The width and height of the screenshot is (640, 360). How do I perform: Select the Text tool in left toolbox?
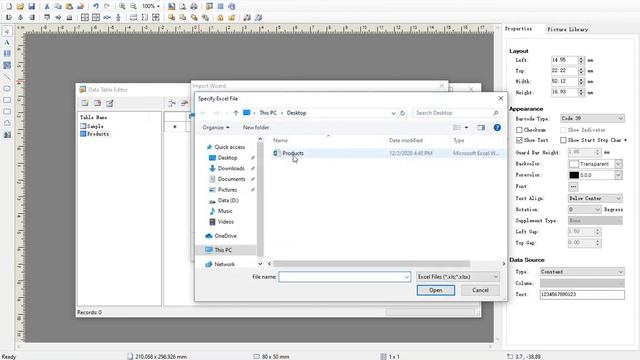[7, 42]
